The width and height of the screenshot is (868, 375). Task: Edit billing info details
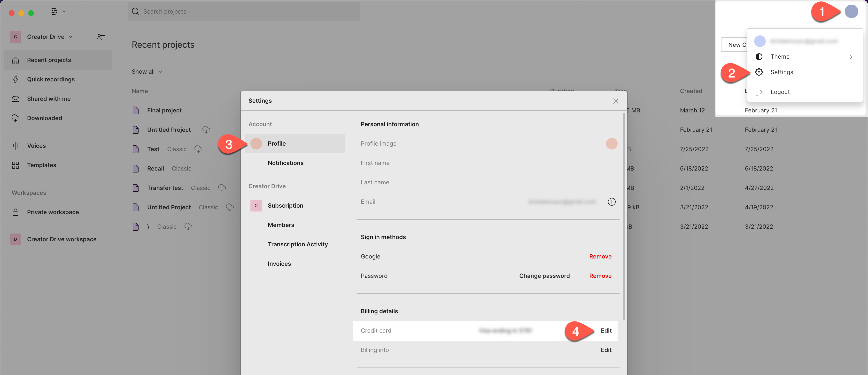pyautogui.click(x=606, y=350)
